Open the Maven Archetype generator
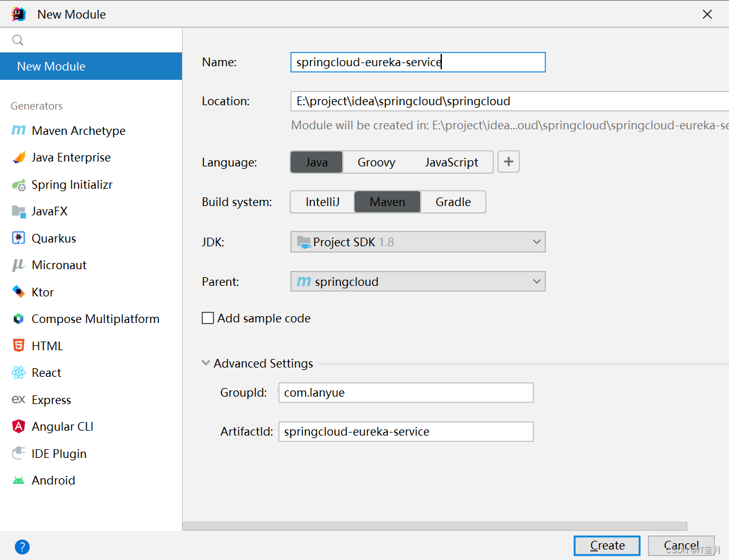Screen dimensions: 729x560 pos(75,131)
